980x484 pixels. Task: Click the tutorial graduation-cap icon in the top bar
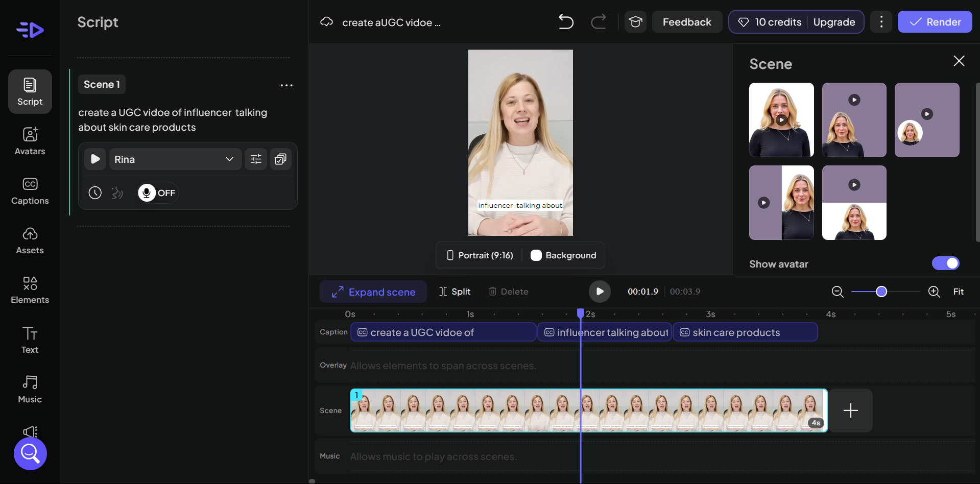635,21
